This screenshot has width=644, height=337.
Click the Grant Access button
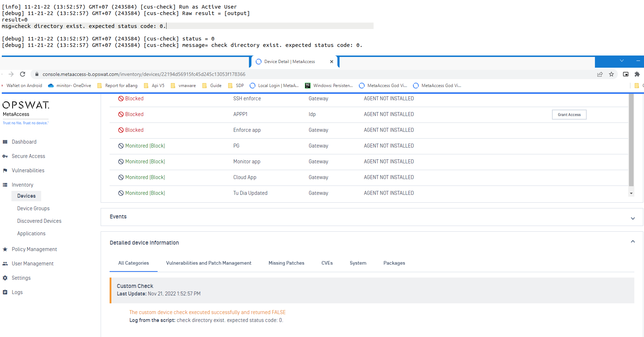[569, 115]
